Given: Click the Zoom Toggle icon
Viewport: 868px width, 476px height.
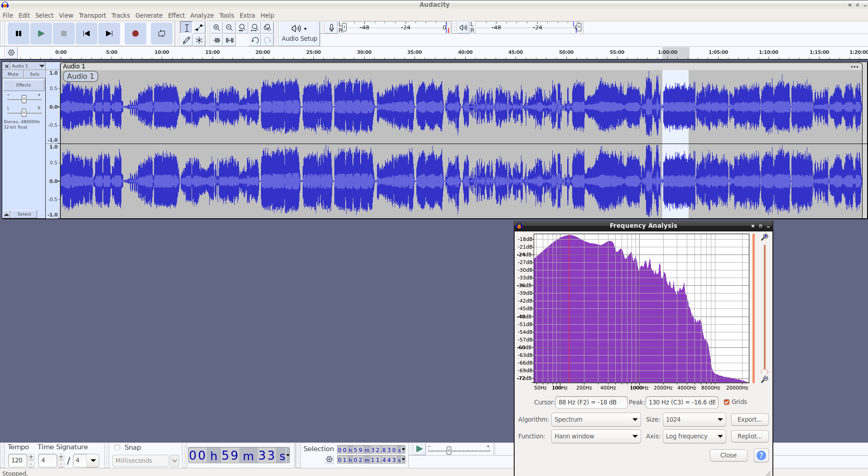Looking at the screenshot, I should click(268, 28).
